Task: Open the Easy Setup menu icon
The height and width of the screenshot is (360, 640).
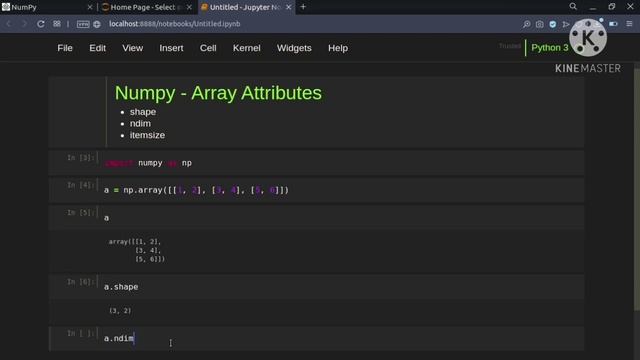Action: click(x=629, y=24)
